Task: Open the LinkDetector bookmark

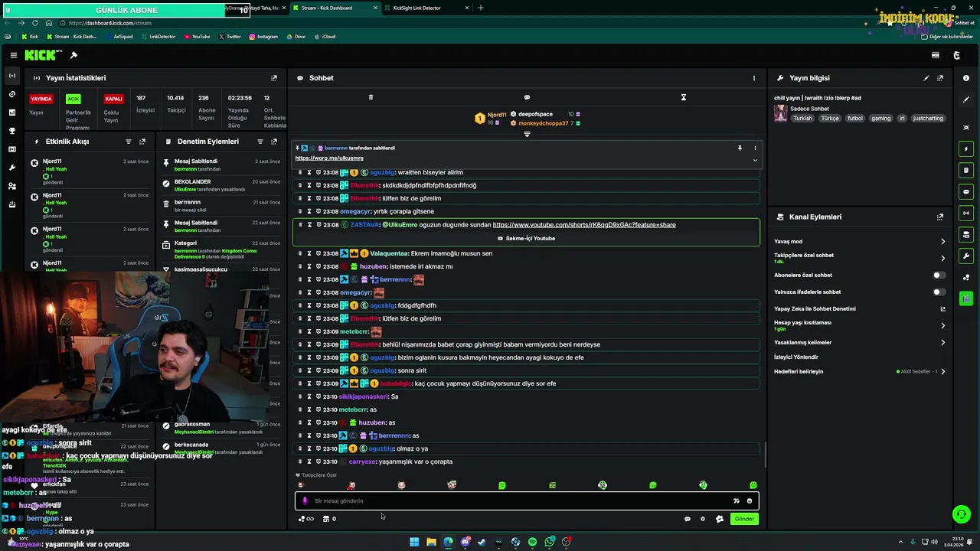Action: pos(158,37)
